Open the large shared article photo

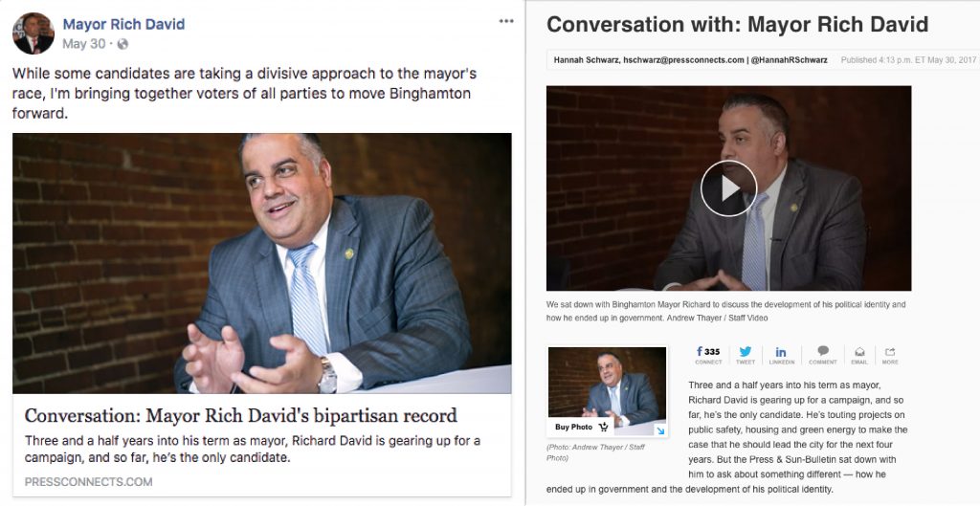(262, 263)
